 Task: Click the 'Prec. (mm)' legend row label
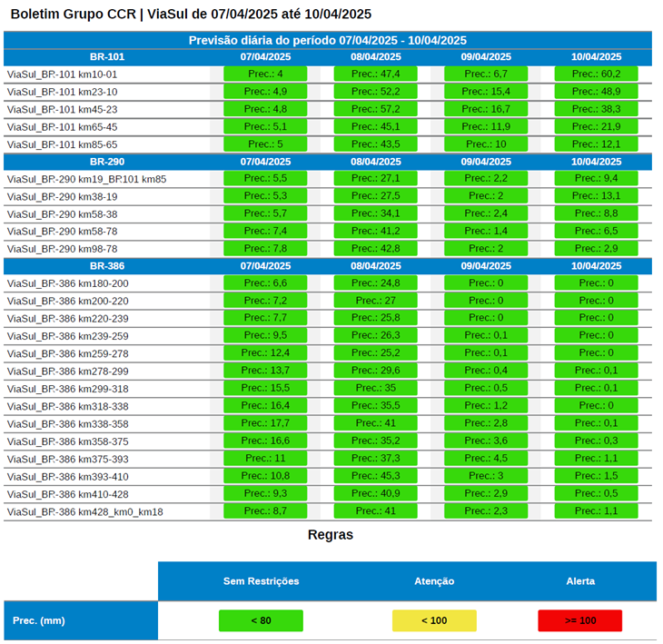(39, 620)
